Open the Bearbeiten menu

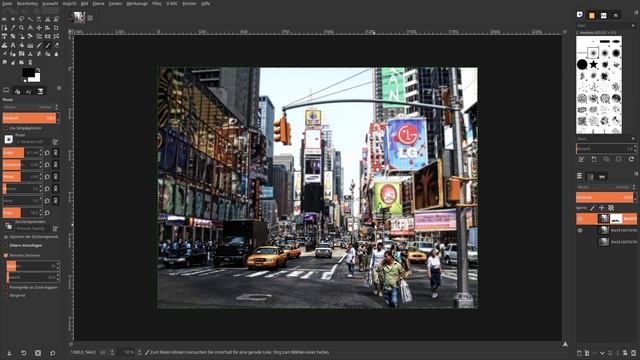click(x=27, y=3)
